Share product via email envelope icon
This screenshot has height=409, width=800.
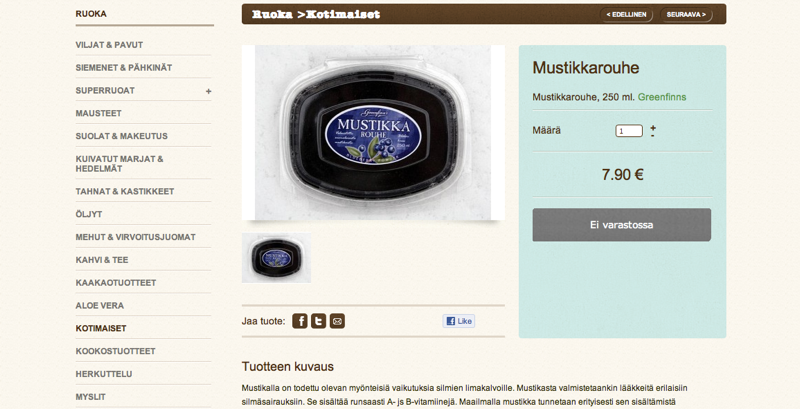click(337, 321)
